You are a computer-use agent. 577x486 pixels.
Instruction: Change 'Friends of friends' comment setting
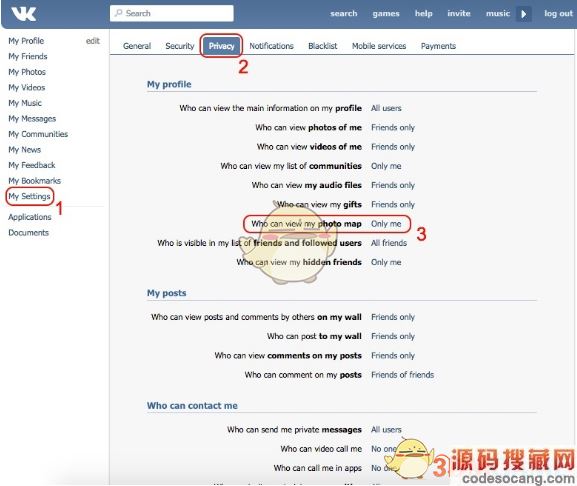[x=403, y=375]
